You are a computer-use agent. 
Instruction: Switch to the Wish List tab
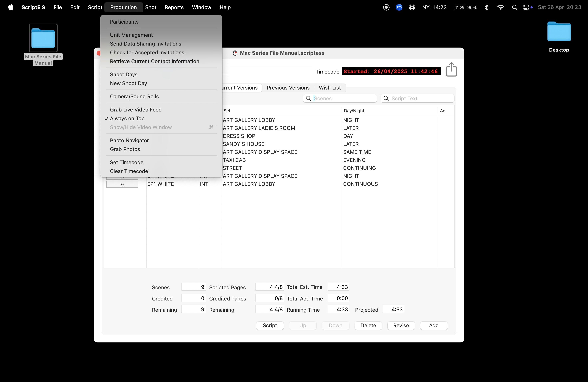click(x=329, y=88)
